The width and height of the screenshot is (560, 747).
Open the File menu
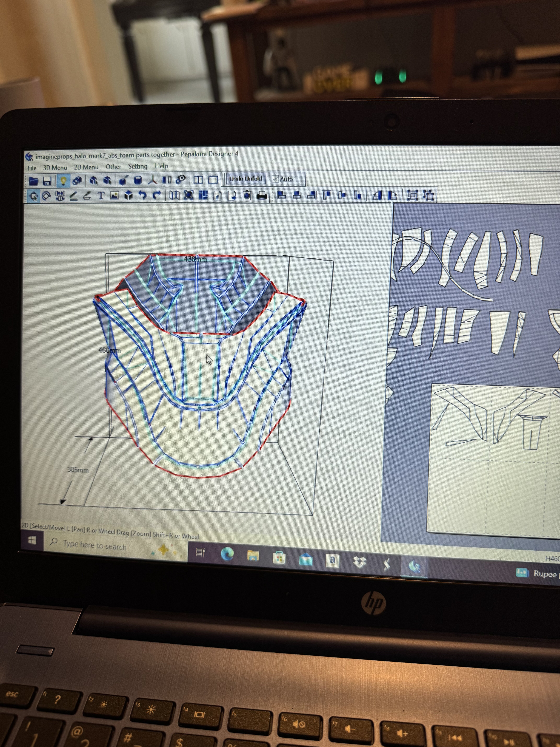(32, 168)
